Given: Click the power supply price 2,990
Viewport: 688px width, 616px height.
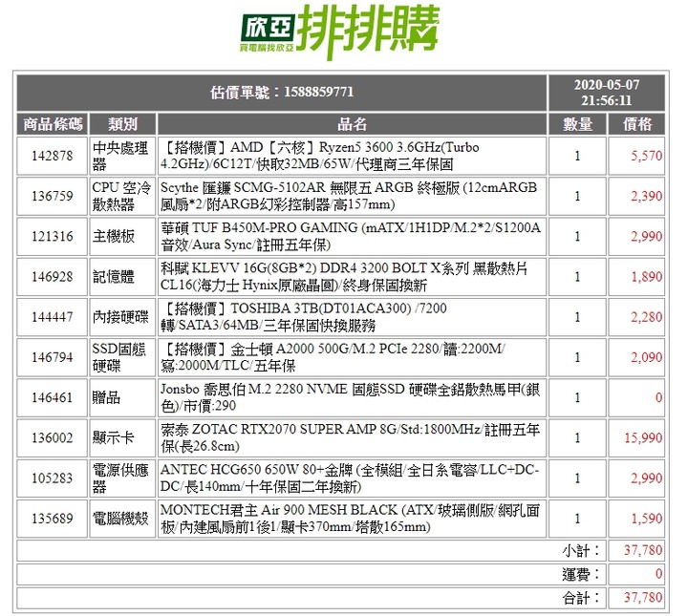Looking at the screenshot, I should pos(647,478).
